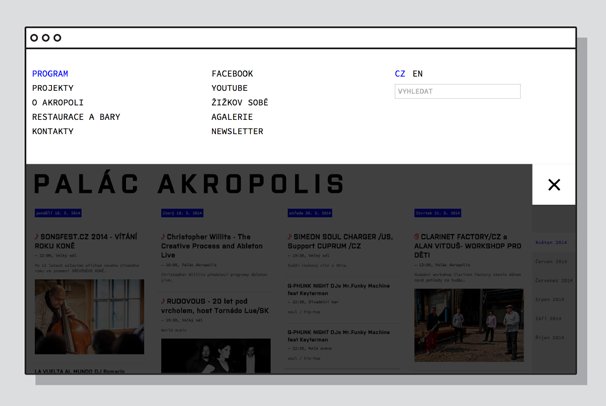
Task: Switch language to EN
Action: tap(417, 74)
